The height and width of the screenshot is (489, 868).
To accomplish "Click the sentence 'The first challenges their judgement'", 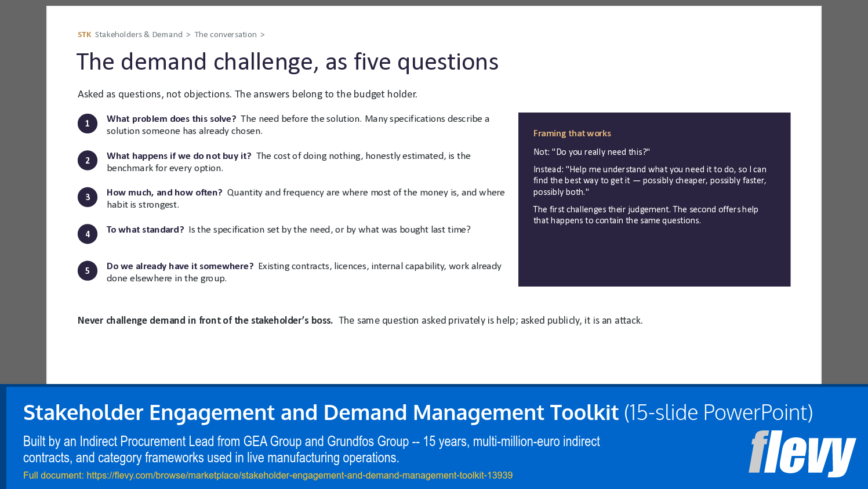I will point(602,209).
